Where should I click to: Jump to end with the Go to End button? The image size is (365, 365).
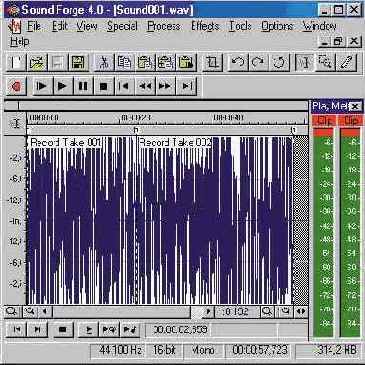(x=187, y=86)
